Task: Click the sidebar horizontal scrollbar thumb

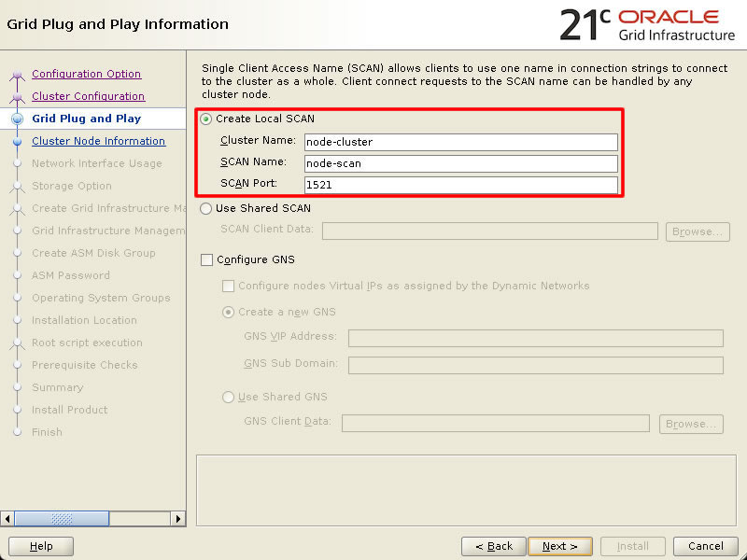Action: [62, 519]
